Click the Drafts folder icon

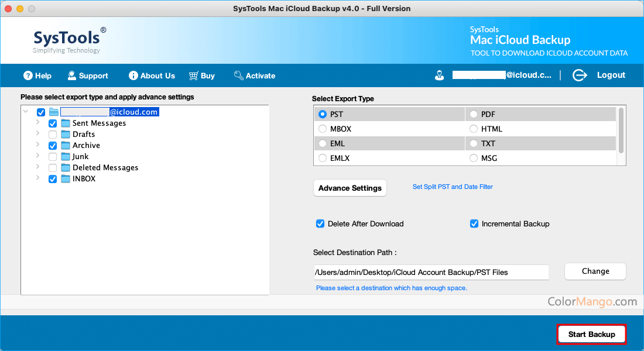(x=66, y=134)
